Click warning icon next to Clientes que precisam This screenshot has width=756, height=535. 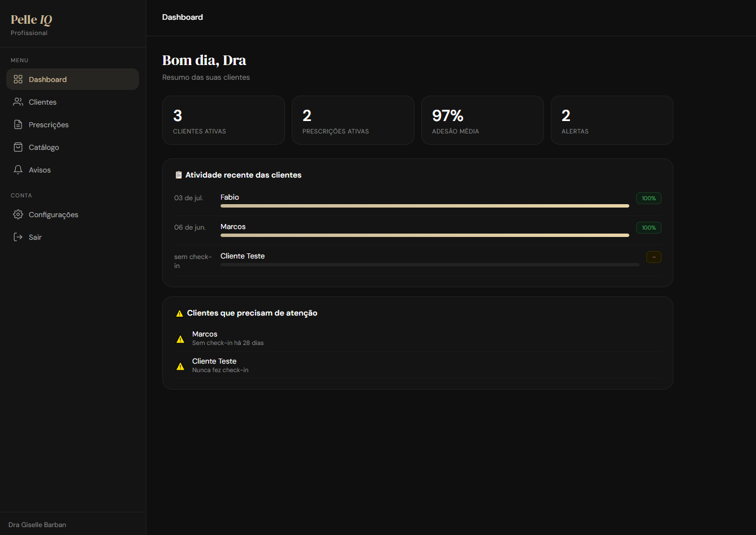click(180, 313)
